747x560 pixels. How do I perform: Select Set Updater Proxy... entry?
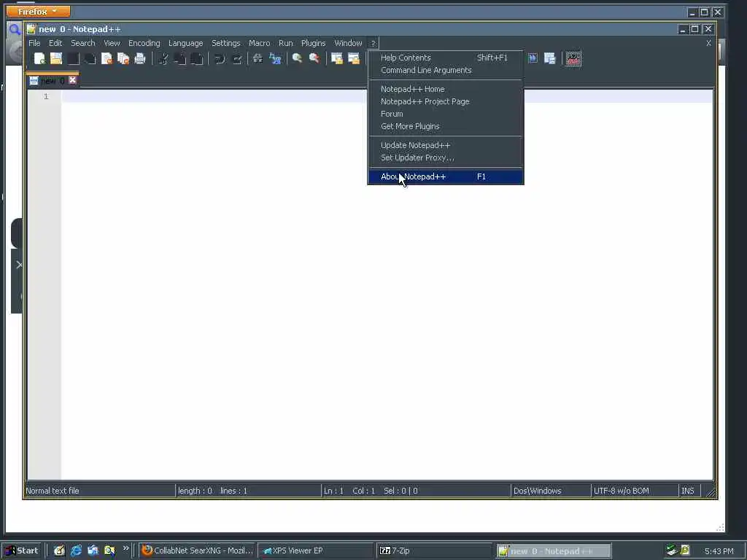tap(446, 157)
